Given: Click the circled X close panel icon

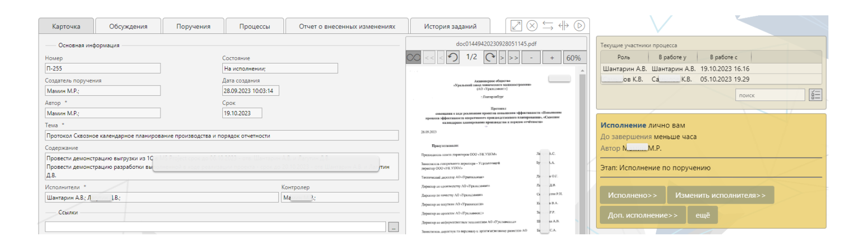Looking at the screenshot, I should point(532,26).
